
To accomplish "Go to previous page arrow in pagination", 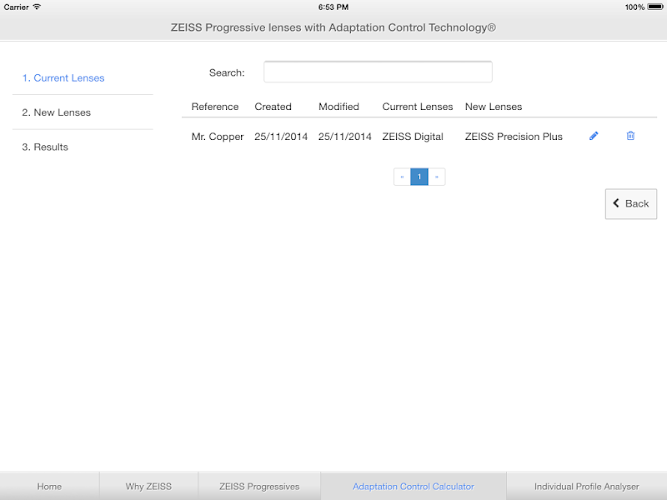I will click(402, 177).
